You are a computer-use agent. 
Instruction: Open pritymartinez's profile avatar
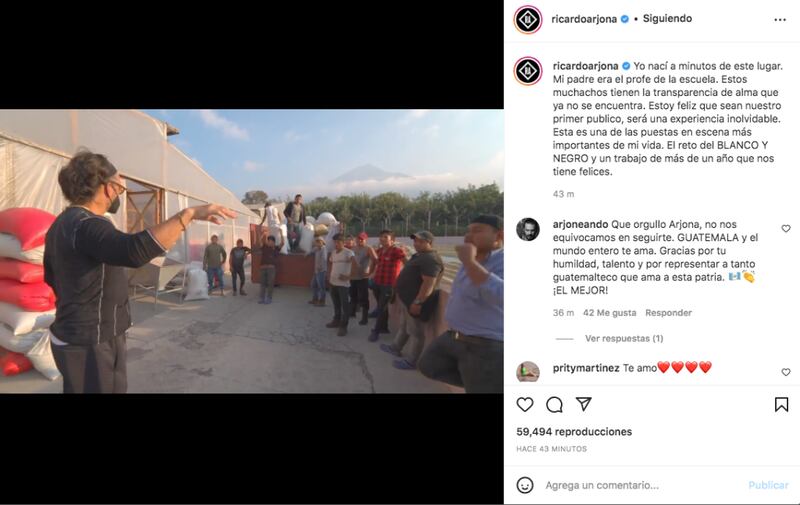pos(528,371)
